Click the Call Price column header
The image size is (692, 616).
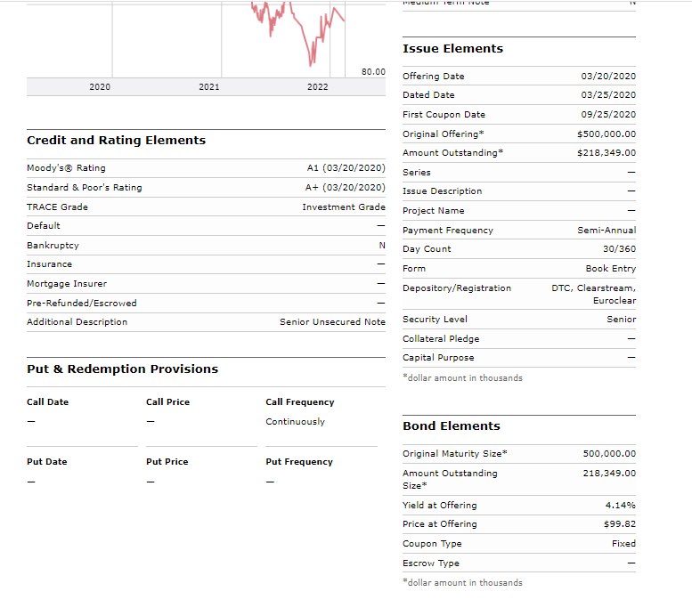167,402
